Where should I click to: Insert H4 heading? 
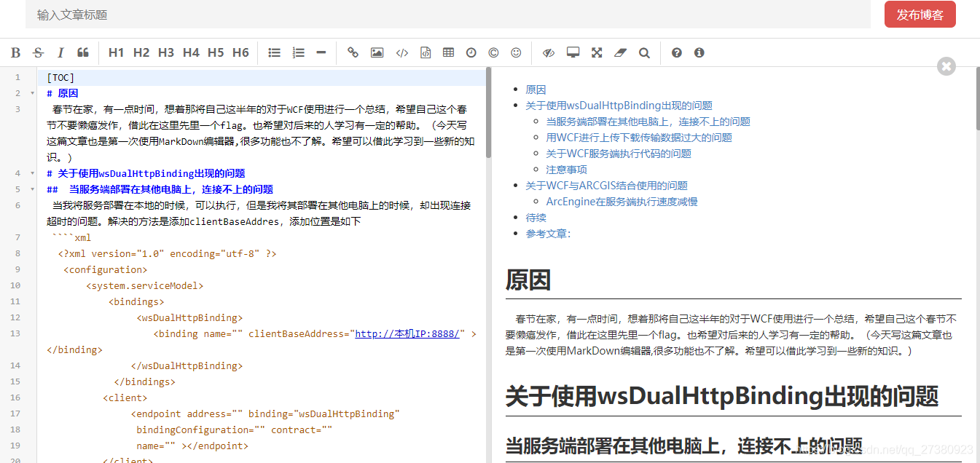tap(191, 52)
